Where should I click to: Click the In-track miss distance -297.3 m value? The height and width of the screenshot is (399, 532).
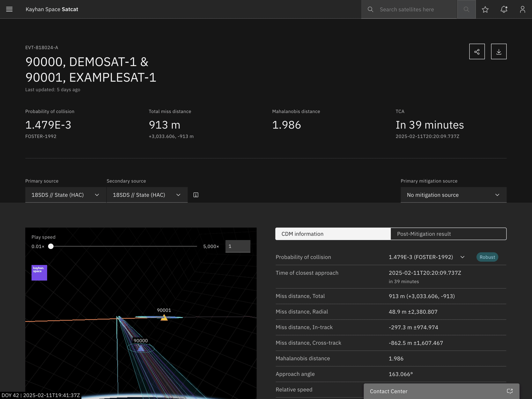pyautogui.click(x=413, y=327)
